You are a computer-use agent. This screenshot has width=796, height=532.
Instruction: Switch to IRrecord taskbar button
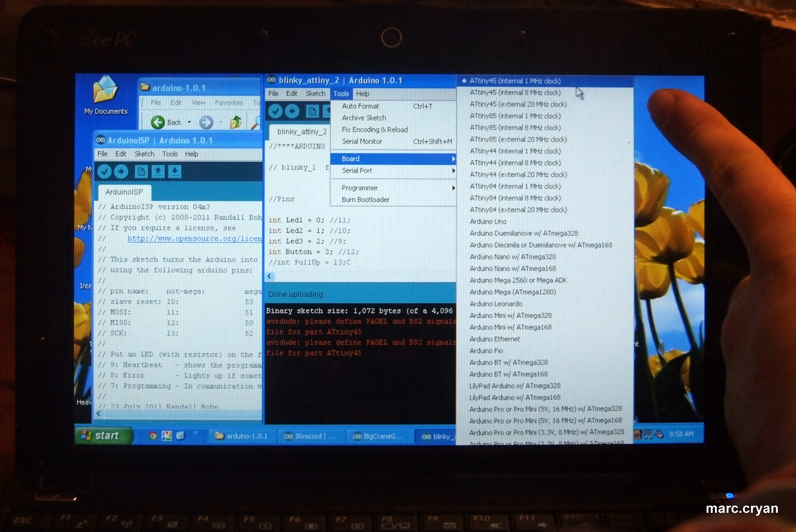tap(310, 436)
